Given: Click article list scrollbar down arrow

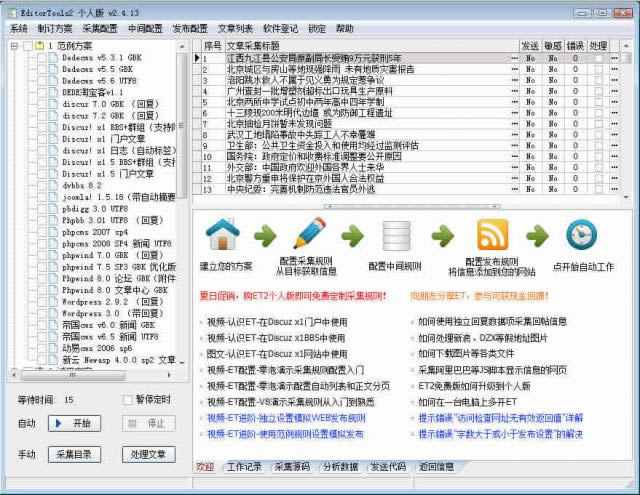Looking at the screenshot, I should tap(626, 197).
